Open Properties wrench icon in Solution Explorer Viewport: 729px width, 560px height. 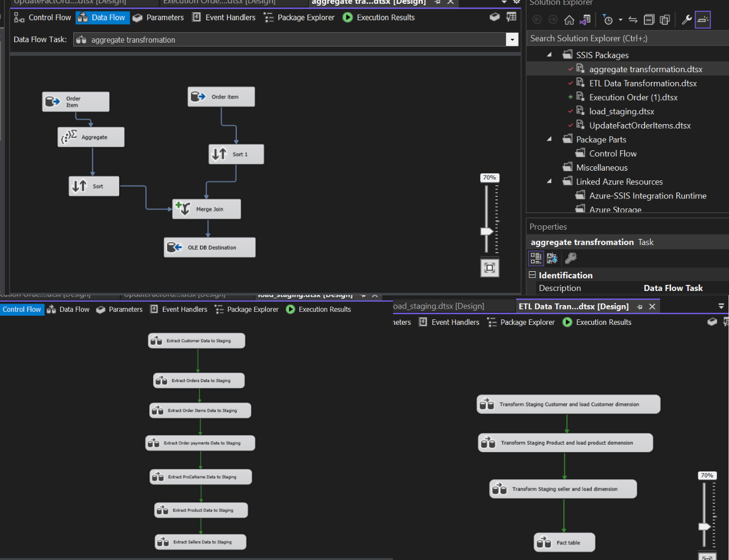686,20
